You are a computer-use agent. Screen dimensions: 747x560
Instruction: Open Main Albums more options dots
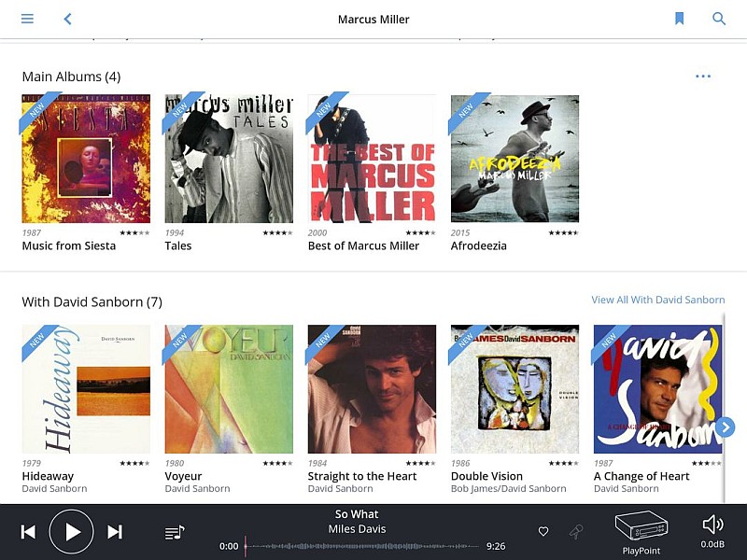[703, 77]
